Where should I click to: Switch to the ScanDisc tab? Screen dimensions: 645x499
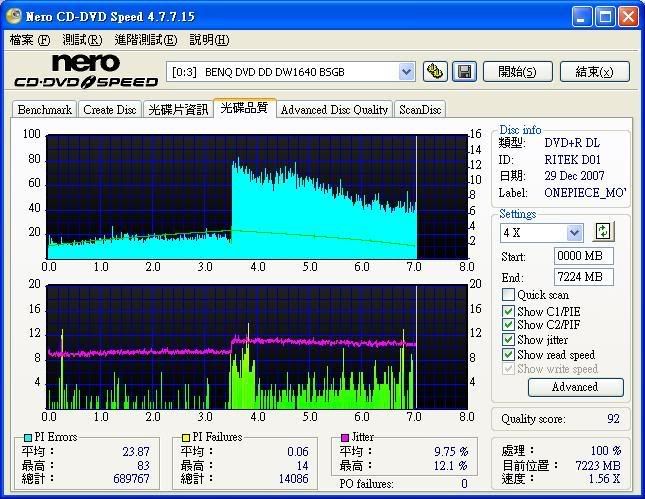click(x=420, y=109)
